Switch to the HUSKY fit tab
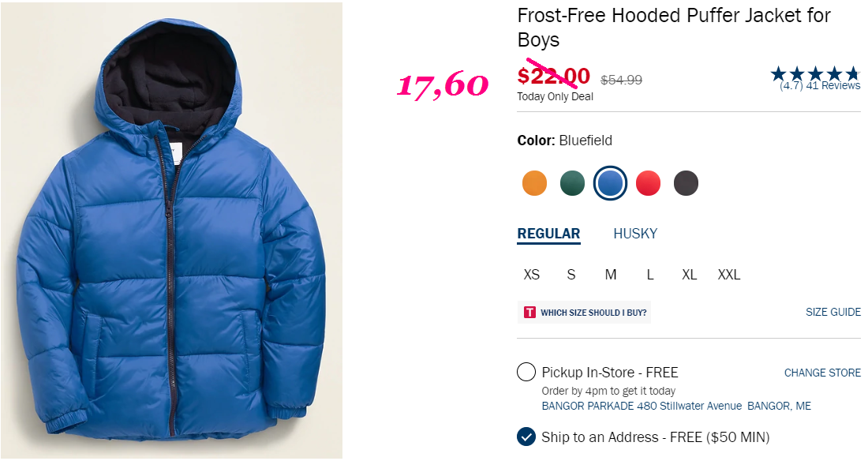Screen dimensions: 868x461 (x=635, y=234)
